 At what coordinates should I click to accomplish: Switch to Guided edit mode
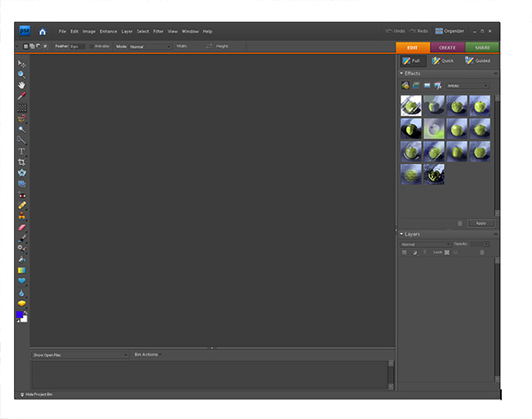478,61
